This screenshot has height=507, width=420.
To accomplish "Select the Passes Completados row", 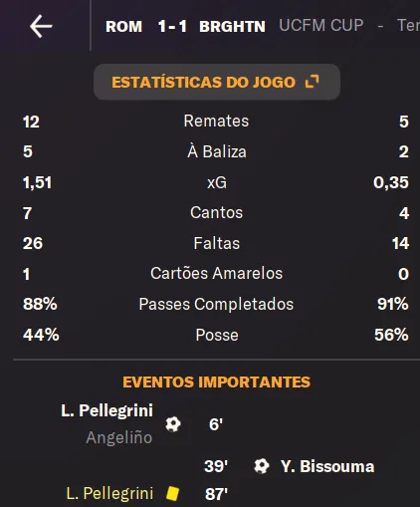I will 216,304.
